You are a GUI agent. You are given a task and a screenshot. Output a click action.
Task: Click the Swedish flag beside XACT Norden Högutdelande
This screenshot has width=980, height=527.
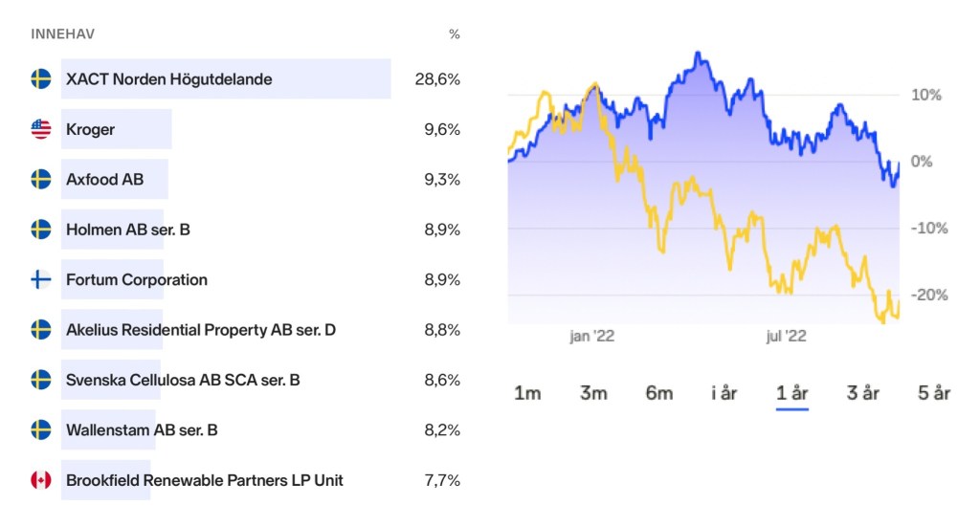[41, 79]
